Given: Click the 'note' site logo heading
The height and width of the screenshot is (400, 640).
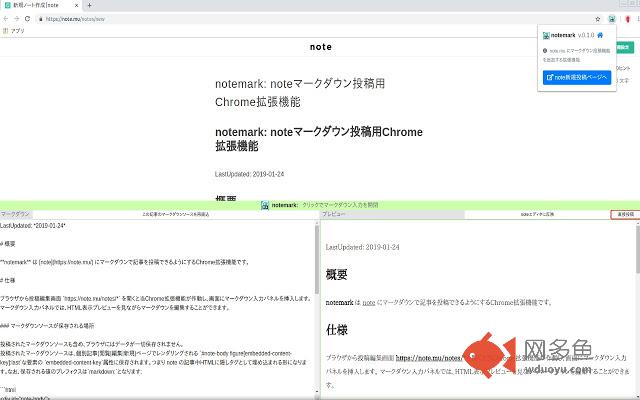Looking at the screenshot, I should [320, 47].
